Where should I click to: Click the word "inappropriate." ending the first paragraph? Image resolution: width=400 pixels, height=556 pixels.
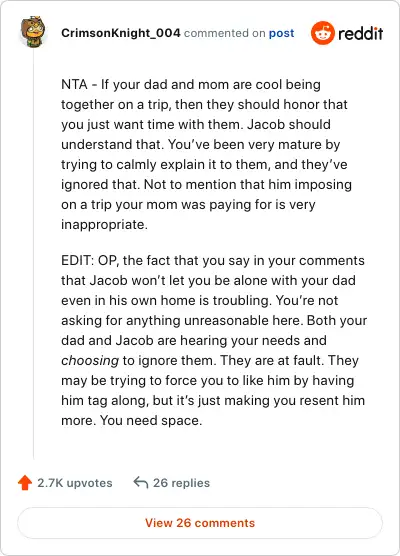coord(104,225)
